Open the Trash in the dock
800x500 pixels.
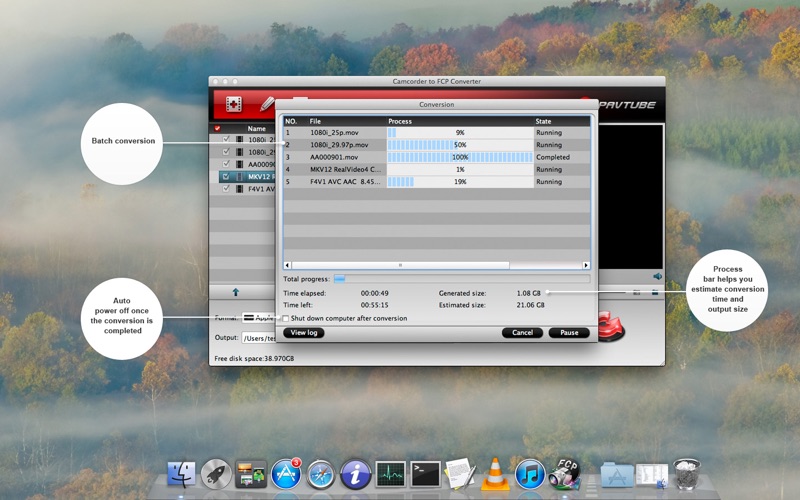[687, 474]
